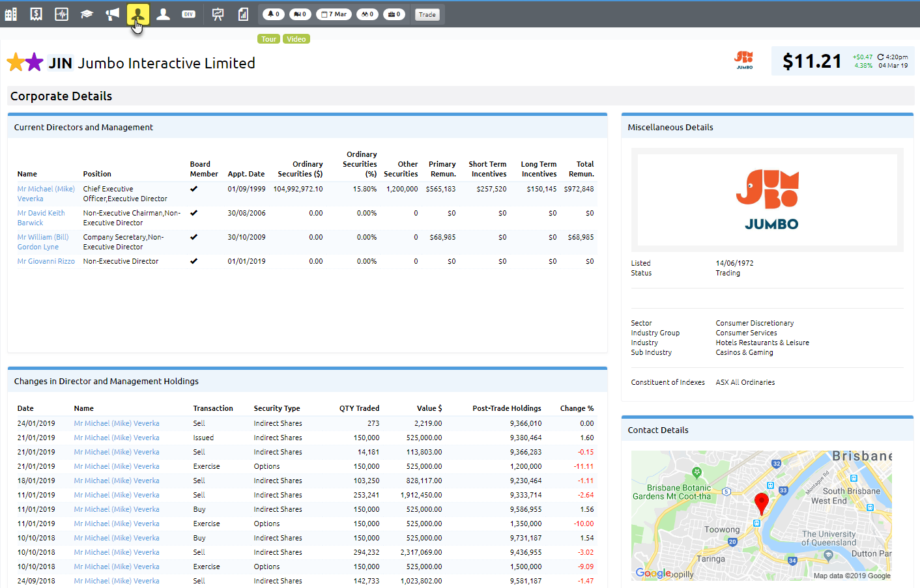Click the green Video button
Viewport: 920px width, 588px height.
(296, 39)
